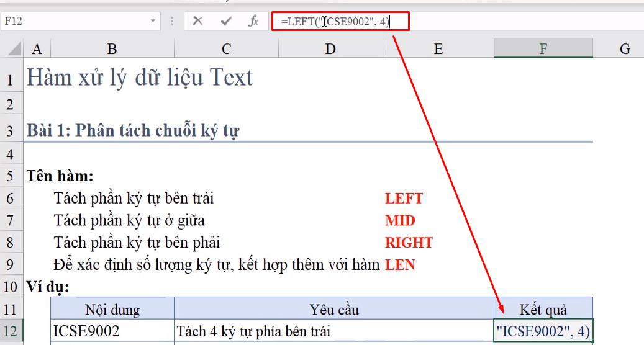Select row 12 header
The width and height of the screenshot is (644, 345).
[11, 331]
